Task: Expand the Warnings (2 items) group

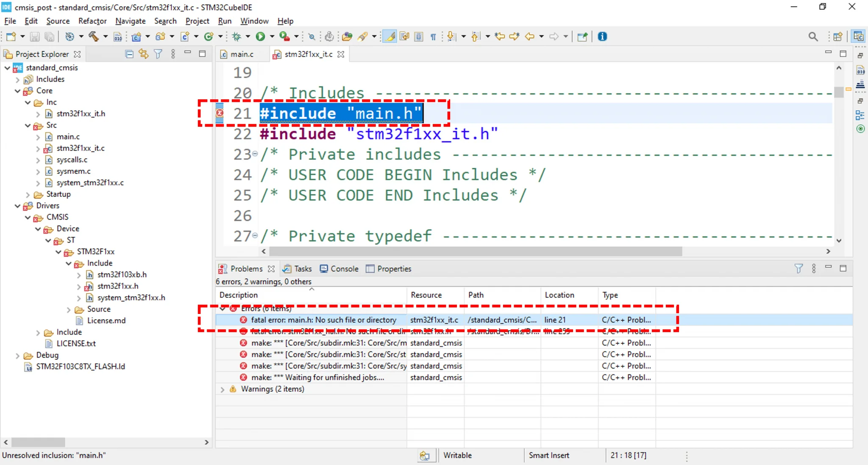Action: click(x=223, y=389)
